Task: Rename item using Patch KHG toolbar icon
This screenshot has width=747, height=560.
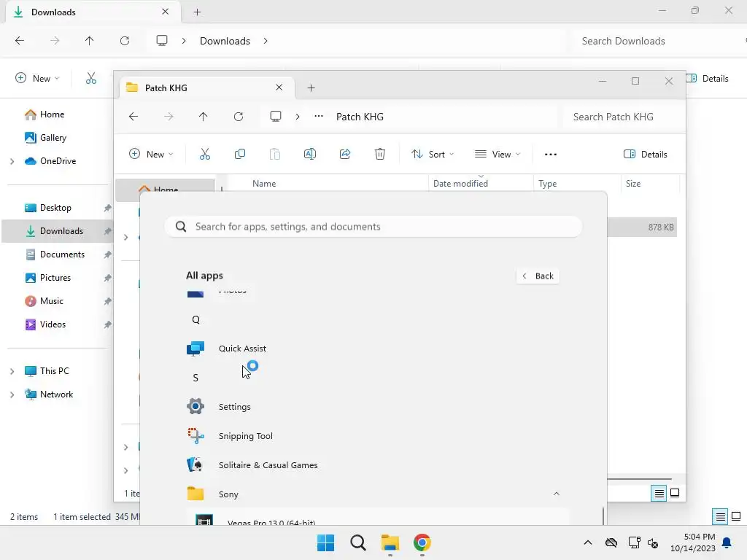Action: [309, 155]
